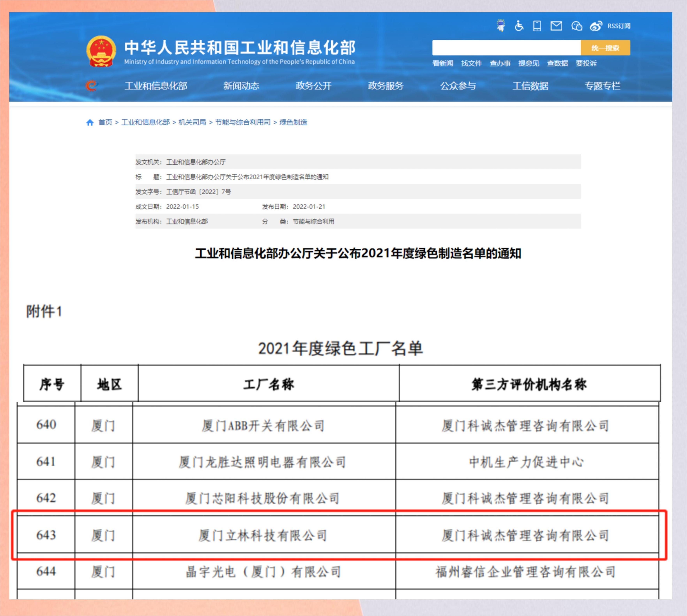Image resolution: width=687 pixels, height=616 pixels.
Task: Click the robot assistant icon in header
Action: click(x=501, y=26)
